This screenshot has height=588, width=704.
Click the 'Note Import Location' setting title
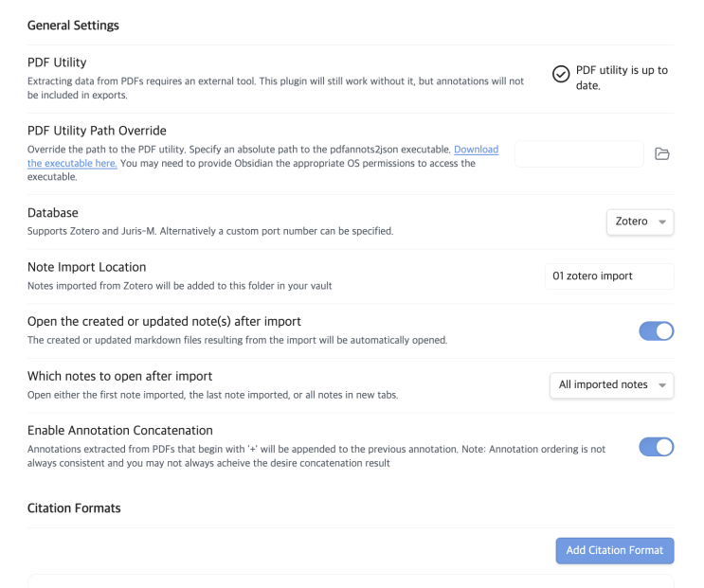click(86, 267)
